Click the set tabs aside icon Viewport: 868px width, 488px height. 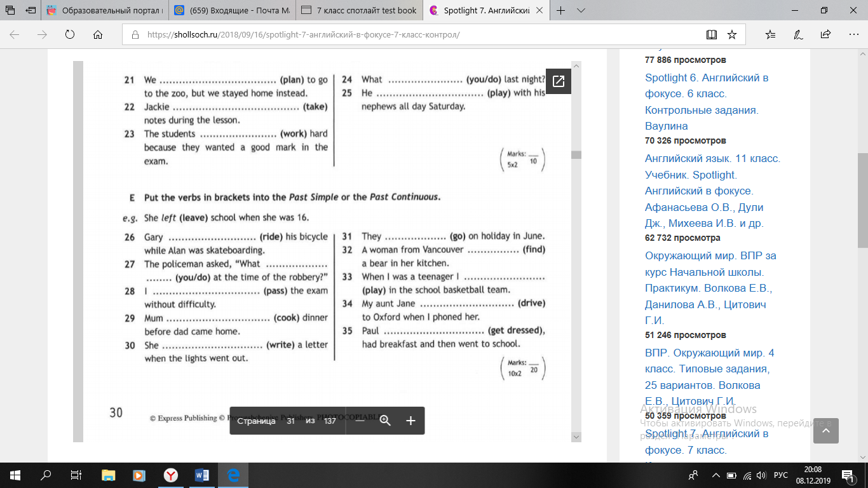click(x=30, y=10)
